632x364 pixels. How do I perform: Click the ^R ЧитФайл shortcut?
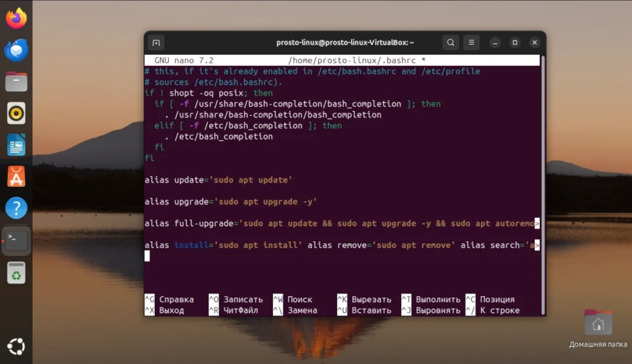[233, 310]
